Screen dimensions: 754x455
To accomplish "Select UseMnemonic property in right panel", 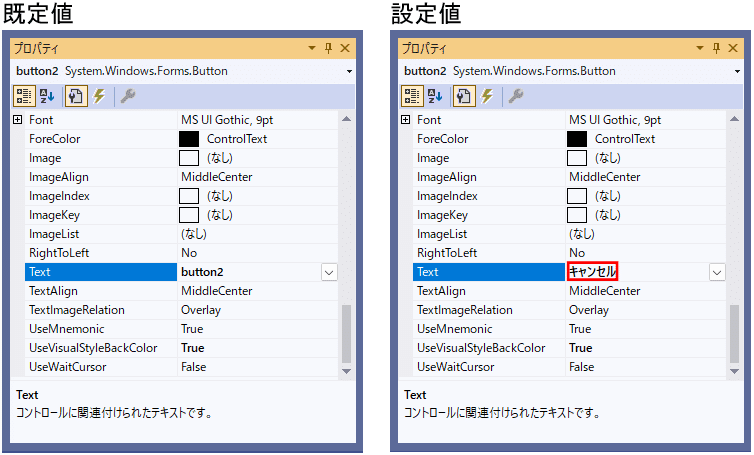I will [489, 329].
